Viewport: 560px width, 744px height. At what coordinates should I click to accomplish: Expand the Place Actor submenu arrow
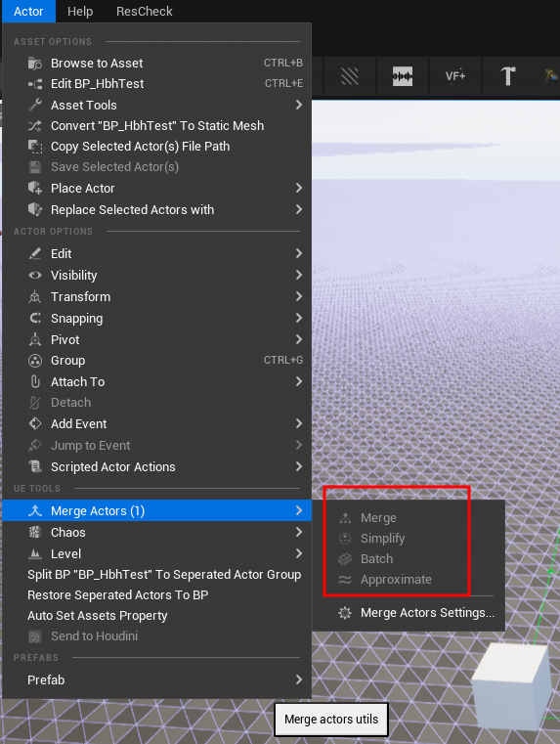(299, 189)
